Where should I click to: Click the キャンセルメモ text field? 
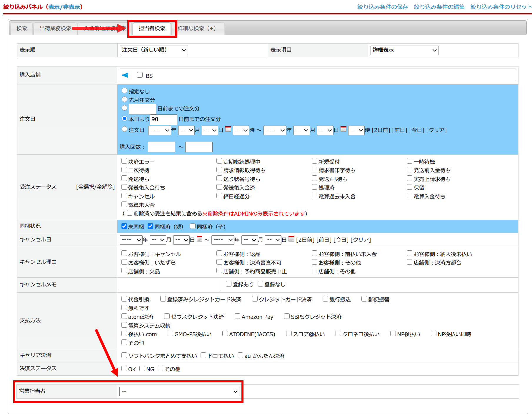(170, 285)
